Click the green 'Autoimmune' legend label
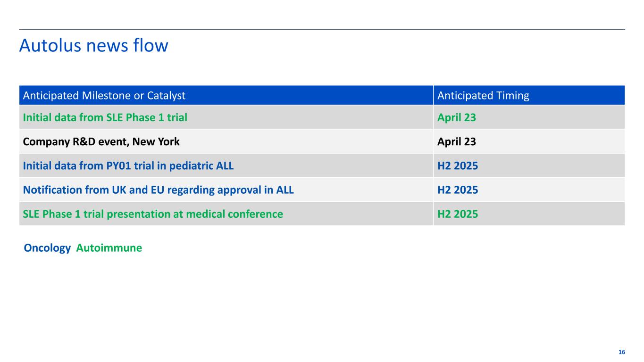Viewport: 644px width, 362px height. point(109,248)
